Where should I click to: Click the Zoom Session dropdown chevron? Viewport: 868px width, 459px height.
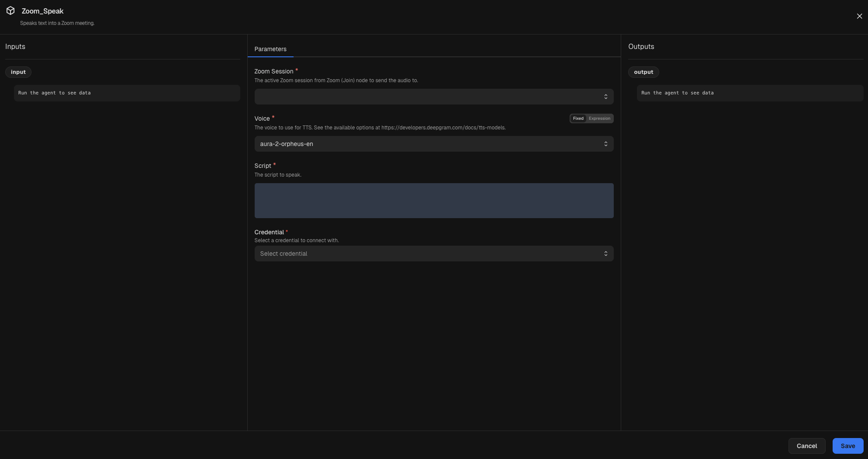(606, 96)
